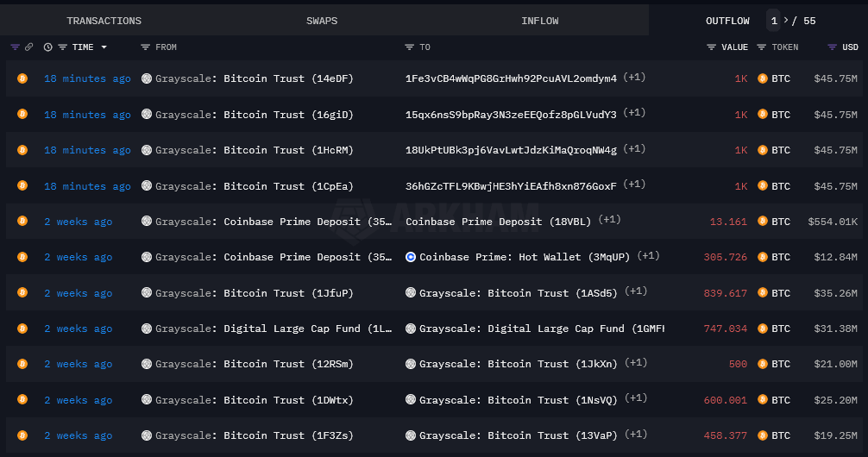The image size is (868, 457).
Task: Open Grayscale: Bitcoin Trust (1F3Zs) sender
Action: point(254,435)
